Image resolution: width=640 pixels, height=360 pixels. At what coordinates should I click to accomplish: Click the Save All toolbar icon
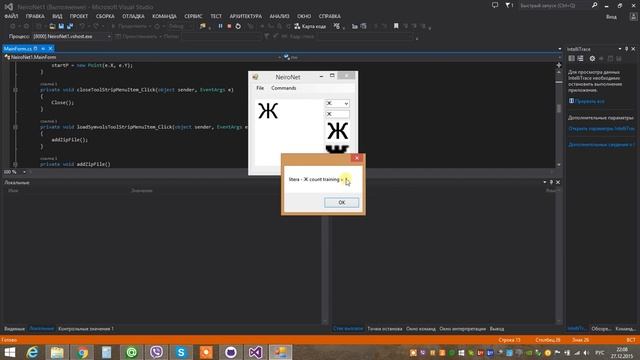tap(70, 26)
